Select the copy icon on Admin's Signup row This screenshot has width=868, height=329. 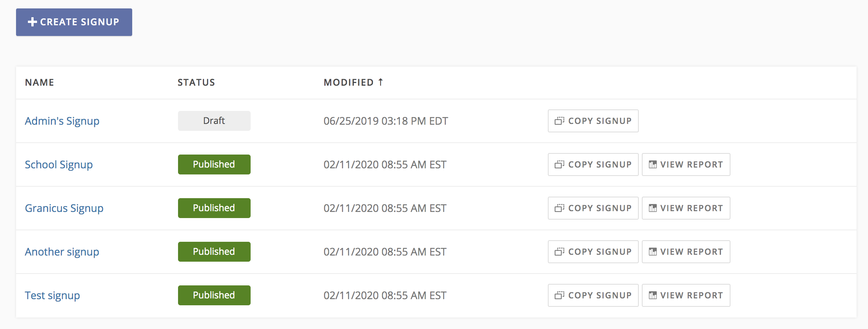tap(559, 121)
